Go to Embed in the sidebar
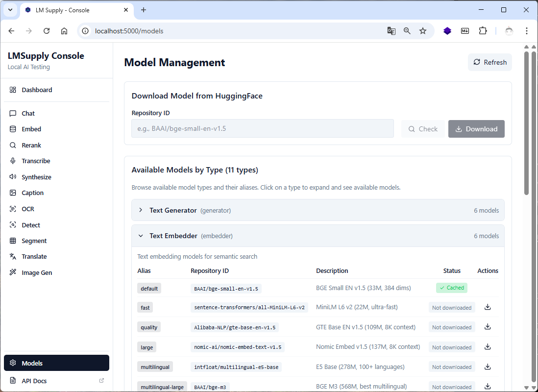This screenshot has width=538, height=392. tap(57, 129)
